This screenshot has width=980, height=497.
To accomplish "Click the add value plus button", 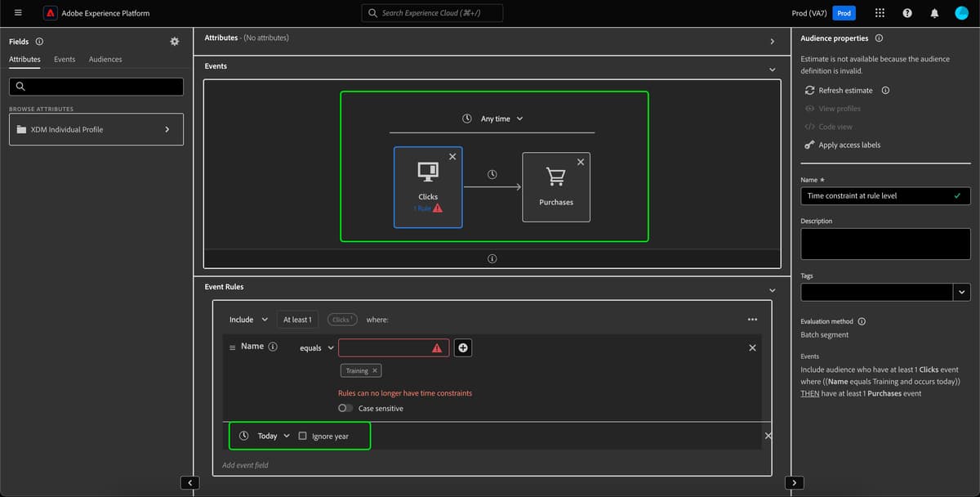I will coord(462,347).
